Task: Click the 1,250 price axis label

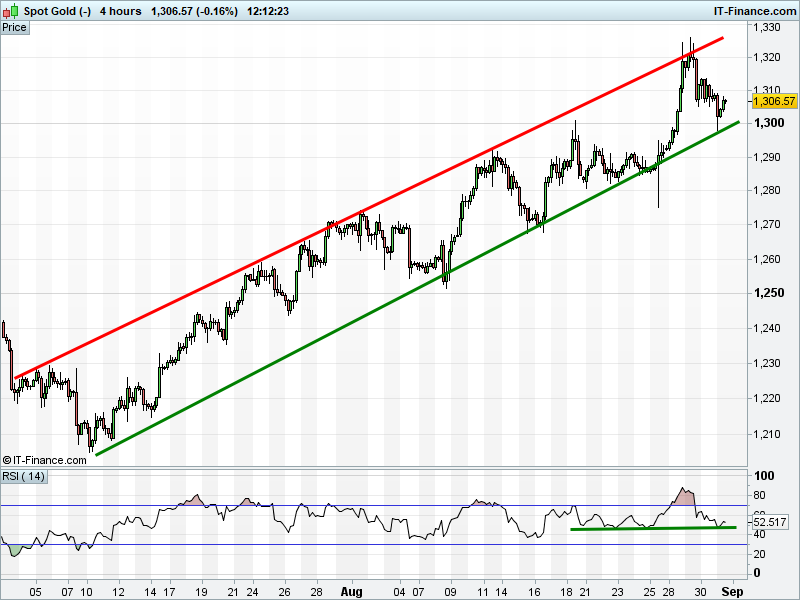Action: click(769, 293)
